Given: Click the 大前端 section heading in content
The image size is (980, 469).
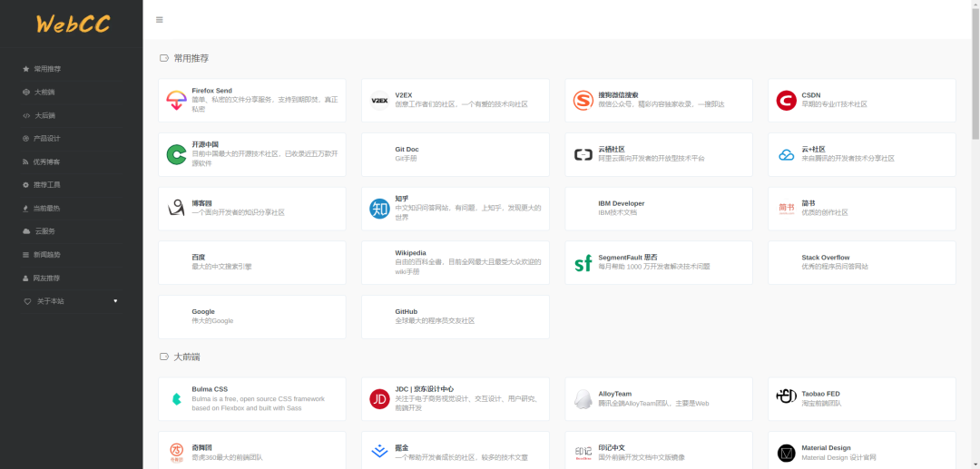Looking at the screenshot, I should click(x=187, y=357).
